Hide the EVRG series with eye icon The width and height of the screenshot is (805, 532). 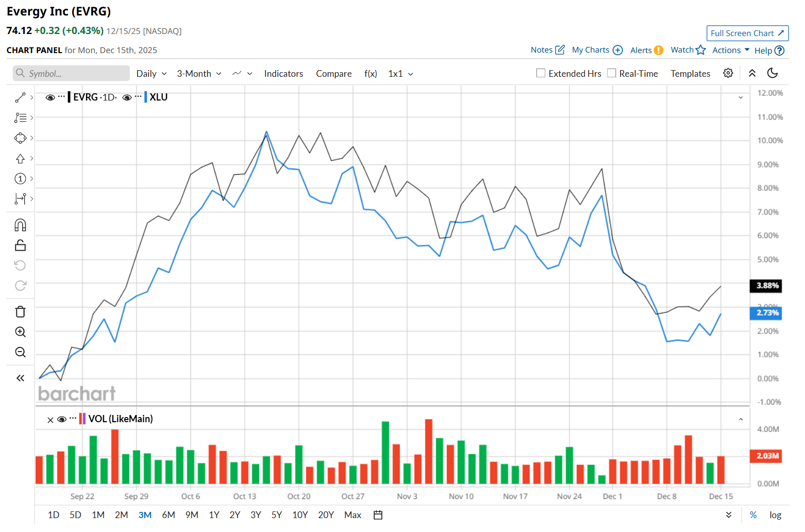tap(50, 97)
